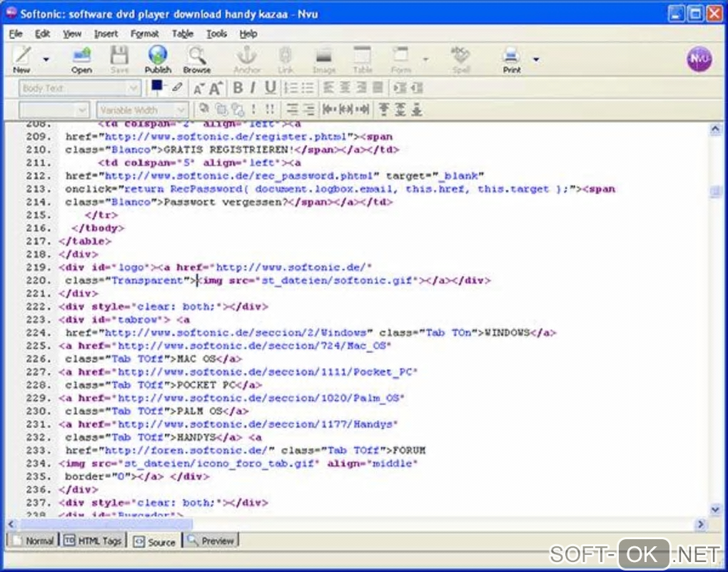Viewport: 728px width, 572px height.
Task: Click the Publish globe icon
Action: [x=158, y=59]
